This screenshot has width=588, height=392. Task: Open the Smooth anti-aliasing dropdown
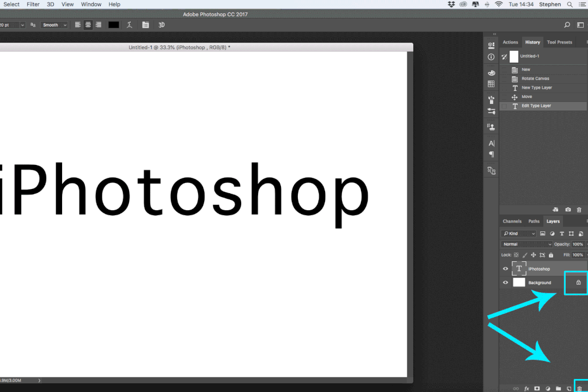[54, 24]
